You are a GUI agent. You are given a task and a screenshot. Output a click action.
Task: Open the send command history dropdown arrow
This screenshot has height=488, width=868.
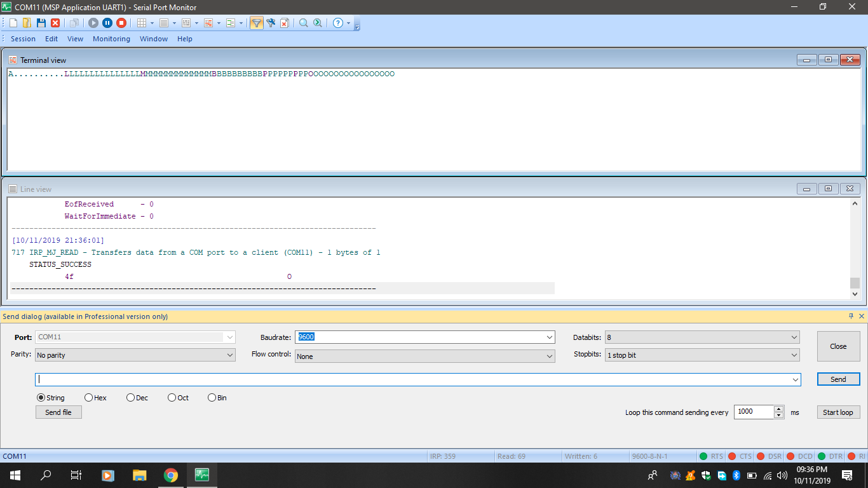tap(795, 379)
